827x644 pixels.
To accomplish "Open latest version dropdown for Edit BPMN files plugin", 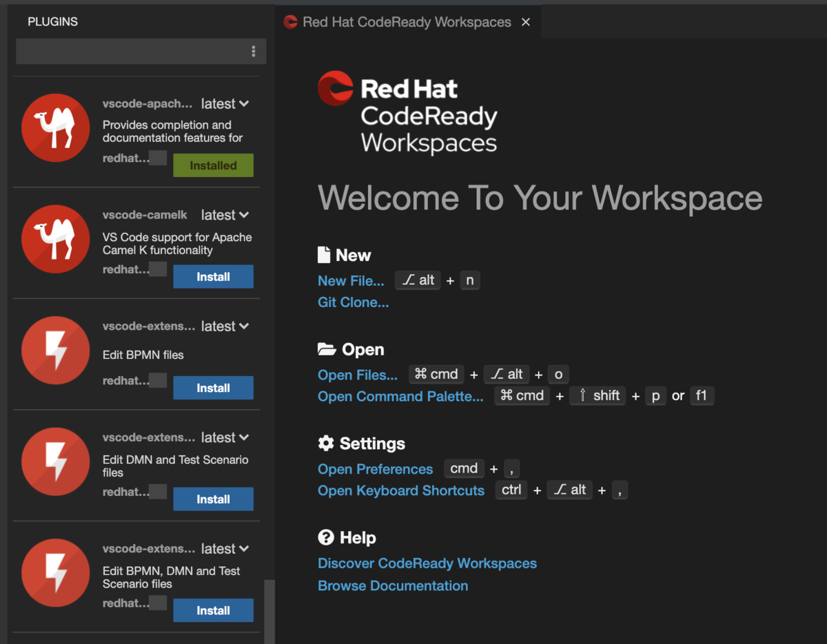I will [225, 326].
